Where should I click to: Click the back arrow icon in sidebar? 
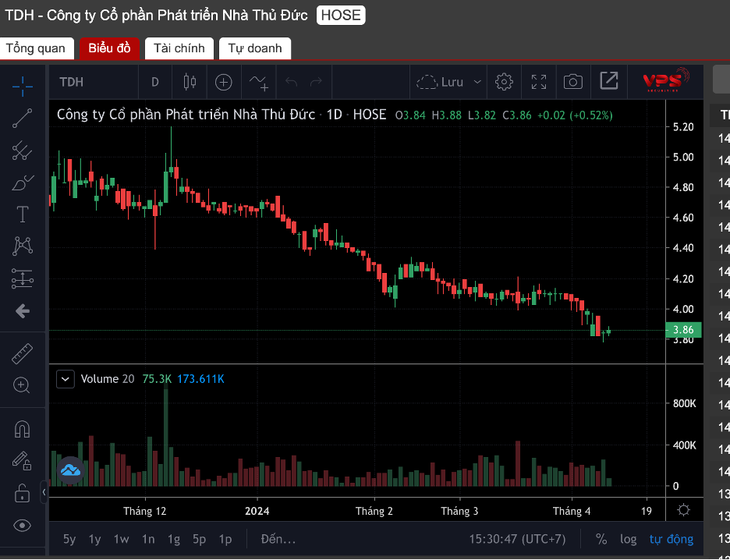[23, 311]
